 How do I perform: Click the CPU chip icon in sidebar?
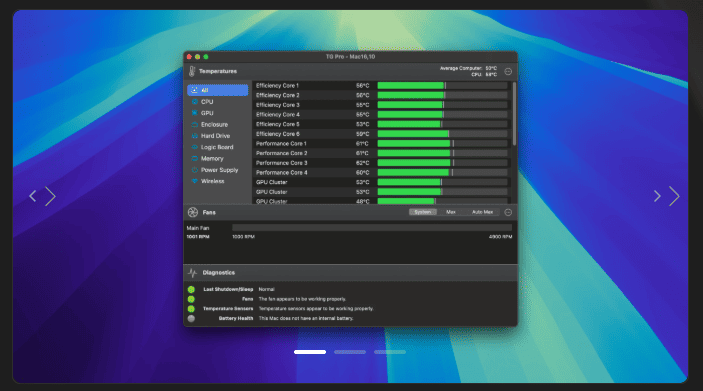[x=195, y=102]
